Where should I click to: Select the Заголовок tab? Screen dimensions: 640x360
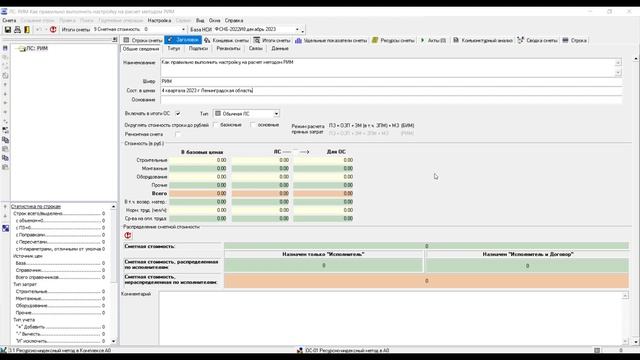coord(183,40)
